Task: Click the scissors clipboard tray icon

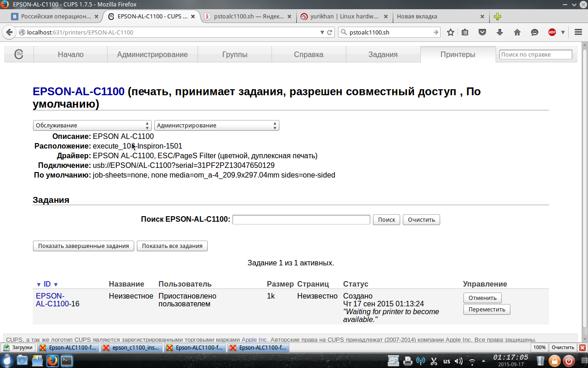Action: pos(433,361)
